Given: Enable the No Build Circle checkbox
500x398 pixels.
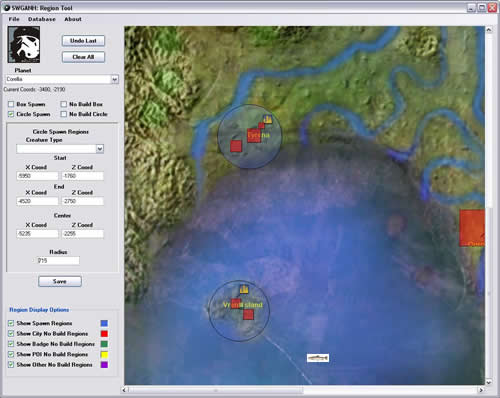Looking at the screenshot, I should tap(64, 114).
